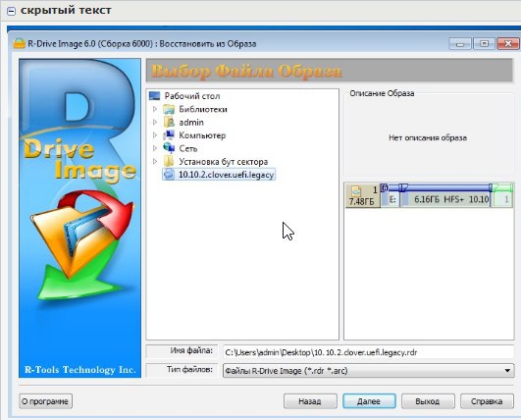Viewport: 521px width, 420px height.
Task: Open "О программе" about dialog
Action: (45, 401)
